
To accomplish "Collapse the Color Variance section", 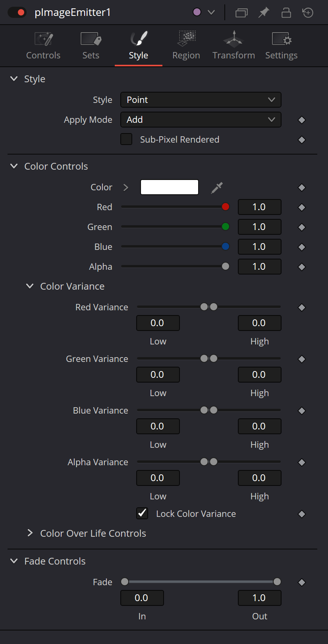I will (x=30, y=286).
